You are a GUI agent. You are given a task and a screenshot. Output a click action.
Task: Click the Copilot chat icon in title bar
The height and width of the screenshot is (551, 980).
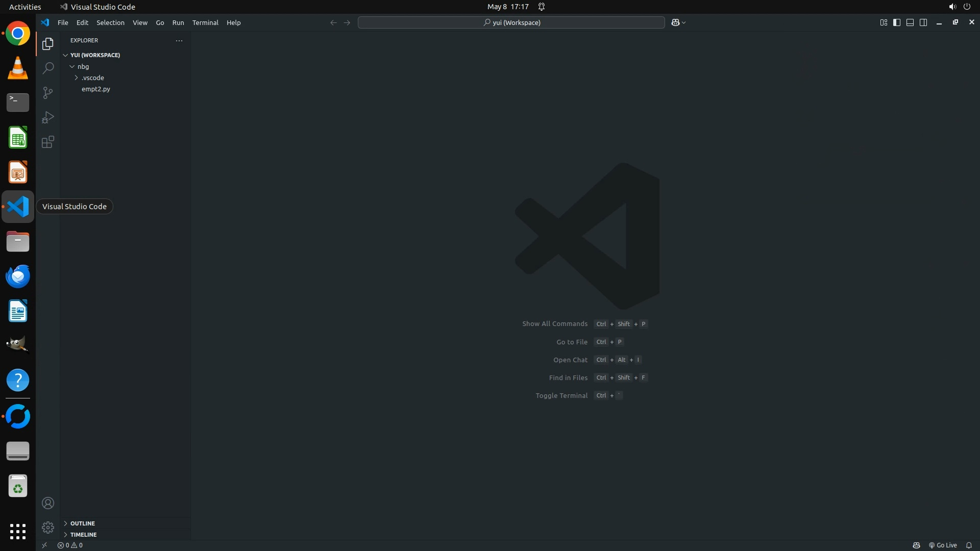(x=675, y=22)
